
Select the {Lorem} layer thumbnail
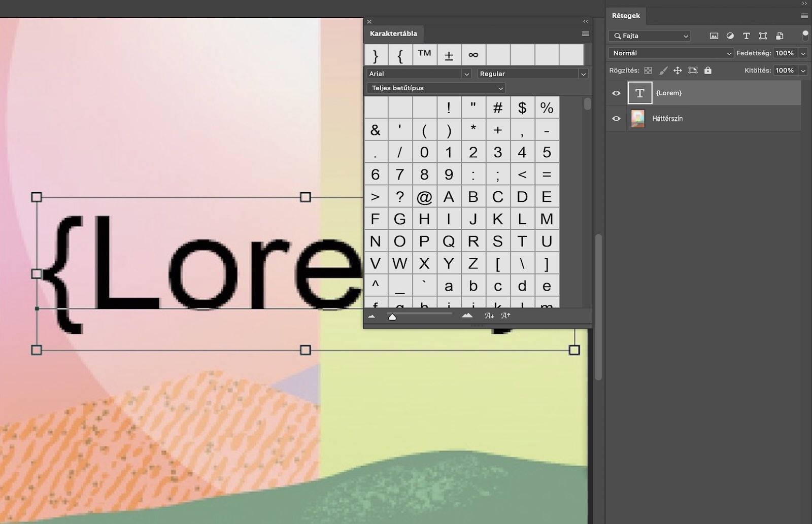click(639, 93)
